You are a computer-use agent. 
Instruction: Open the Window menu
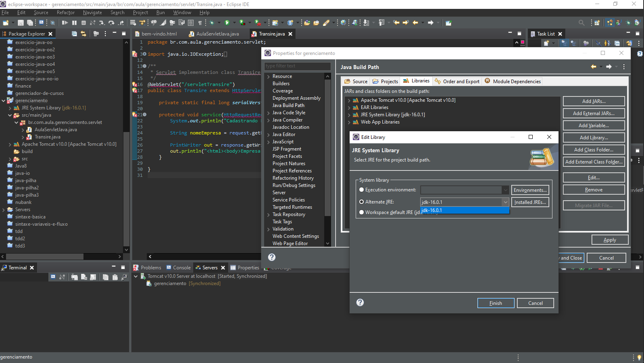(x=182, y=13)
